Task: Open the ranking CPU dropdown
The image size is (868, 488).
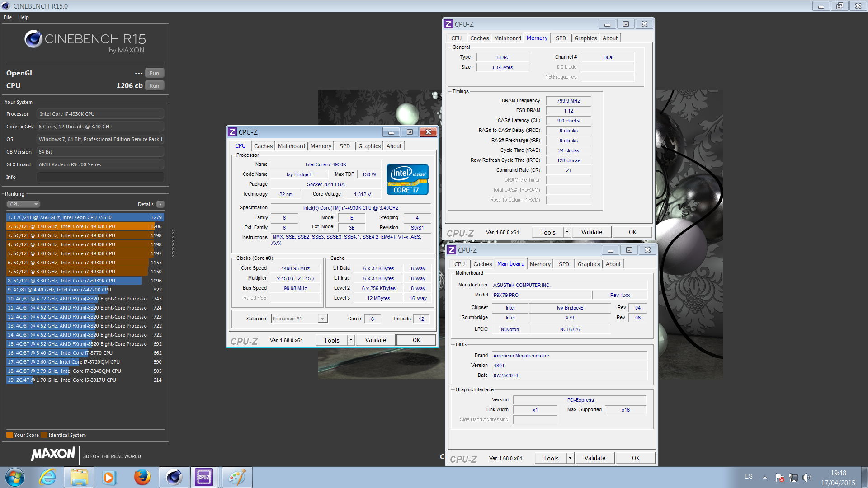Action: point(24,204)
